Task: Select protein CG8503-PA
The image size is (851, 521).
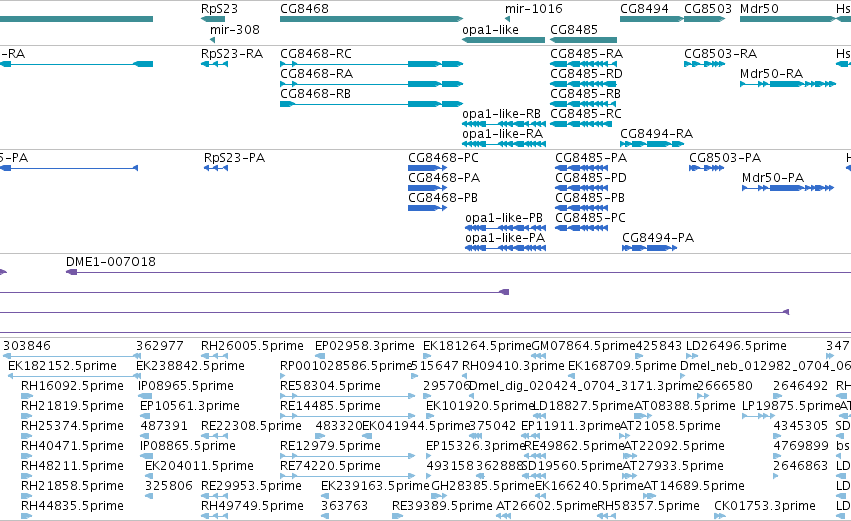Action: [x=725, y=158]
